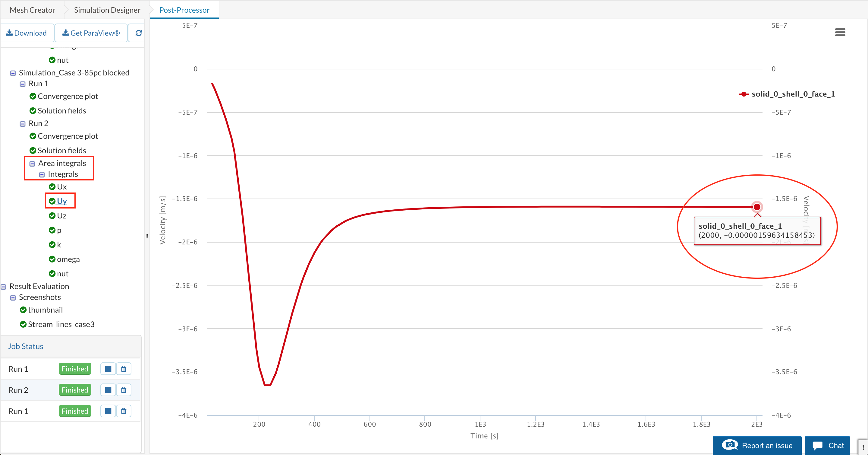Collapse Simulation_Case 3-85pc blocked tree node

13,73
